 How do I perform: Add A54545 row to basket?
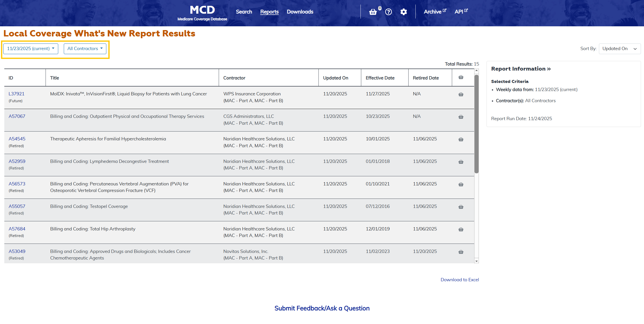(x=461, y=139)
